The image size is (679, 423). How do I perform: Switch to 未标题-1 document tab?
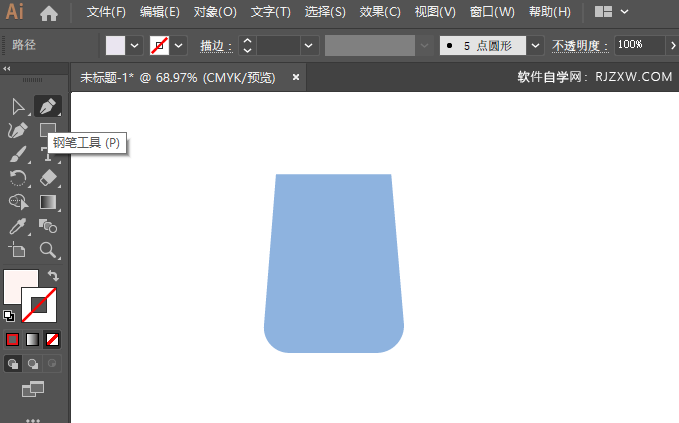pyautogui.click(x=178, y=77)
